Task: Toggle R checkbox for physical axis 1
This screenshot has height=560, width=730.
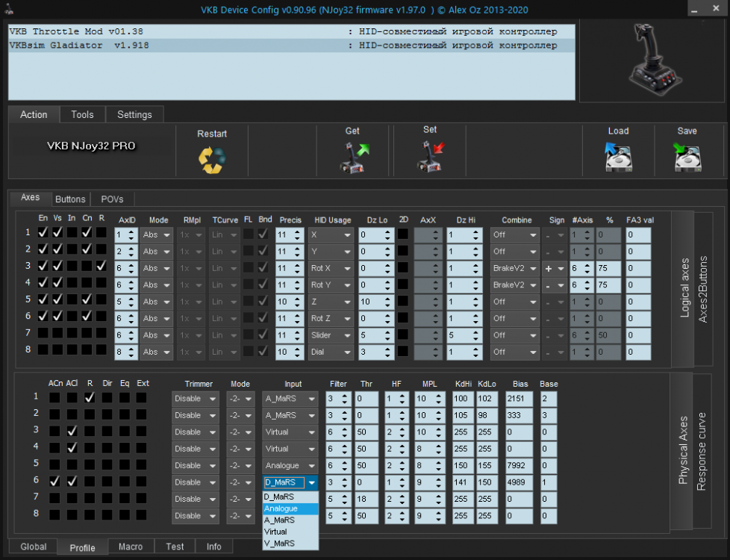Action: coord(90,397)
